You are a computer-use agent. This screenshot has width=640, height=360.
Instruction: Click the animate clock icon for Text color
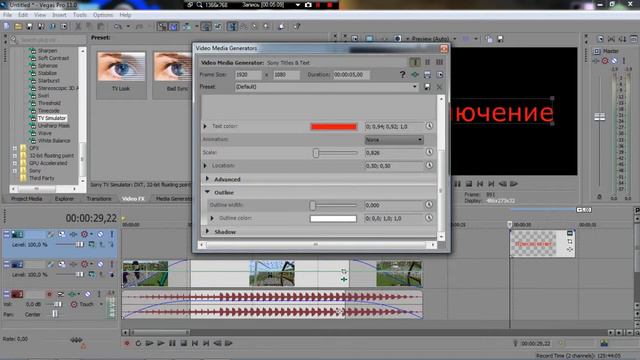(x=429, y=126)
